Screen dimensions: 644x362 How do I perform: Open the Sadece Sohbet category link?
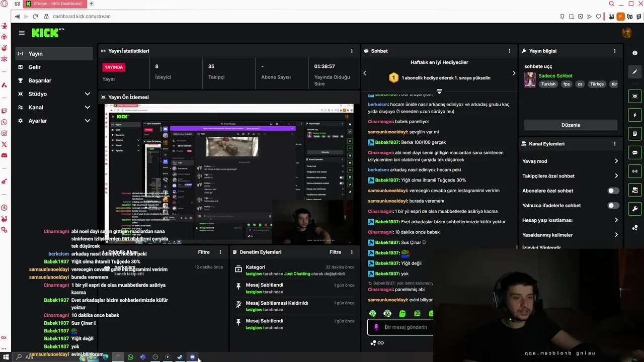(555, 76)
